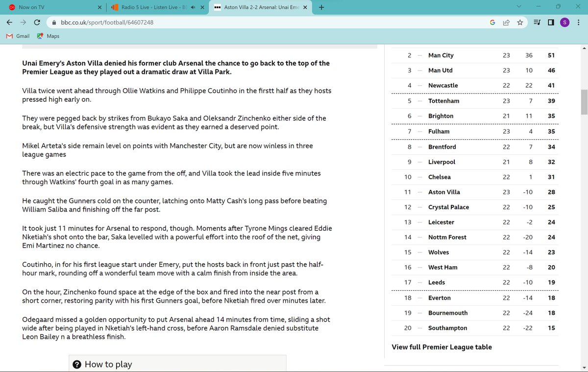Go back to the previous page

click(x=10, y=23)
